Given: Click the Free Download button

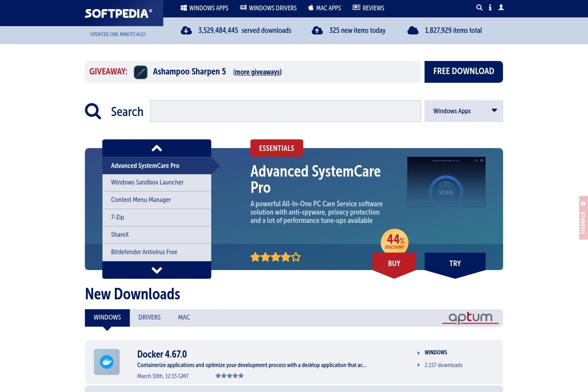Looking at the screenshot, I should point(464,72).
